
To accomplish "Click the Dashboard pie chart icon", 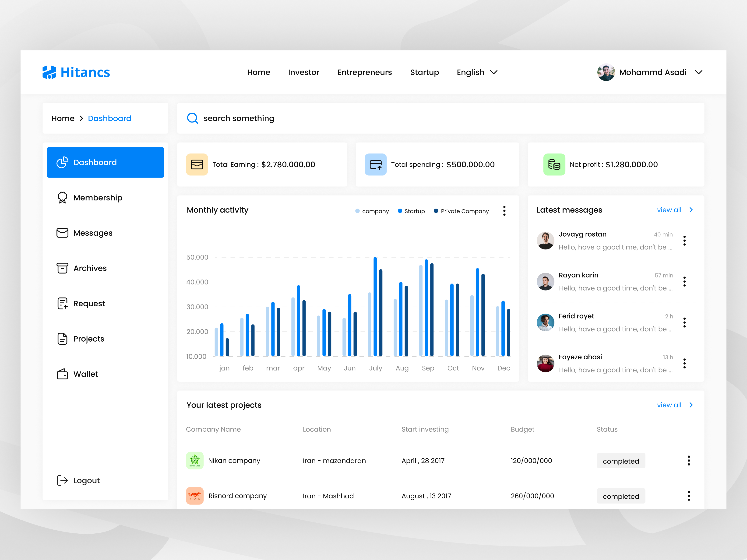I will [x=63, y=162].
